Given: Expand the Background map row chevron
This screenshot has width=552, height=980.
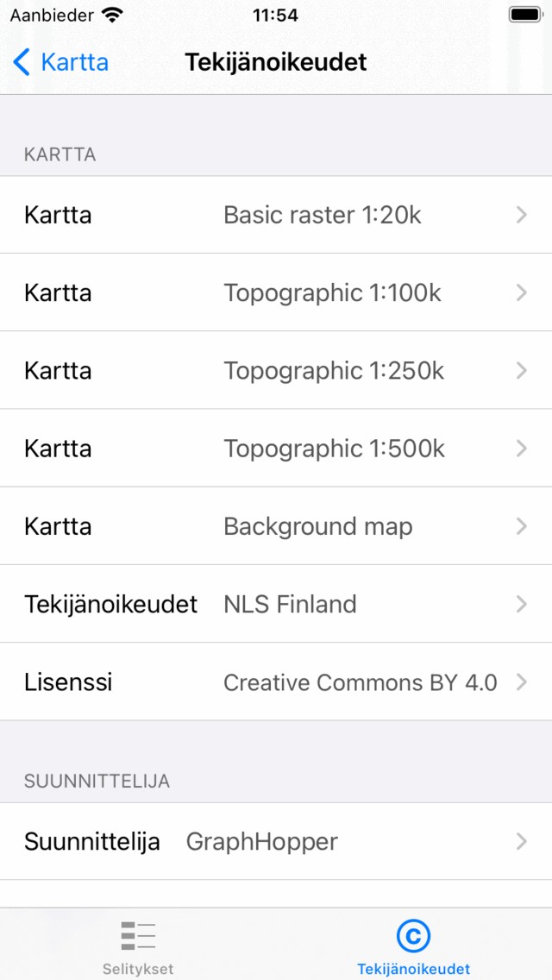Looking at the screenshot, I should click(x=521, y=526).
